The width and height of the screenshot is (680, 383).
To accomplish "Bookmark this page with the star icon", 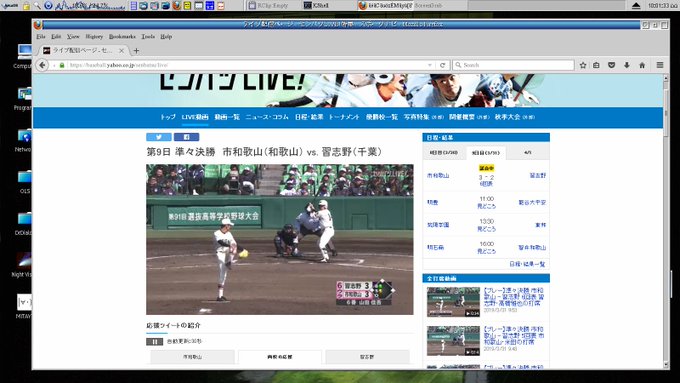I will point(583,65).
